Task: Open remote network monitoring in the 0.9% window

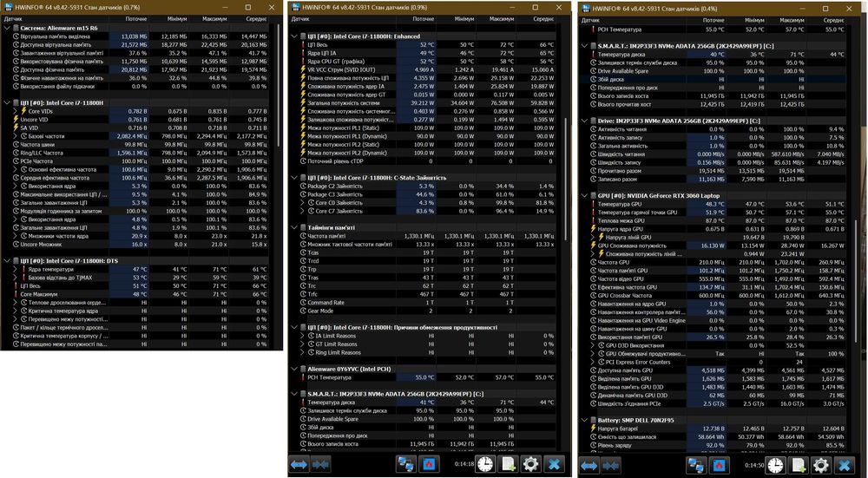Action: point(406,464)
